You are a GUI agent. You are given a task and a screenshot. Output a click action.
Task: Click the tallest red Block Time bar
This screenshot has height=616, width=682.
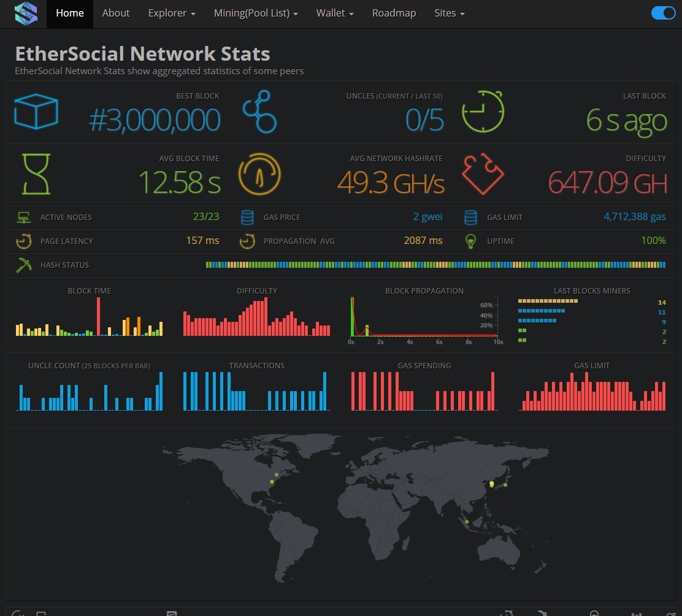[x=98, y=316]
